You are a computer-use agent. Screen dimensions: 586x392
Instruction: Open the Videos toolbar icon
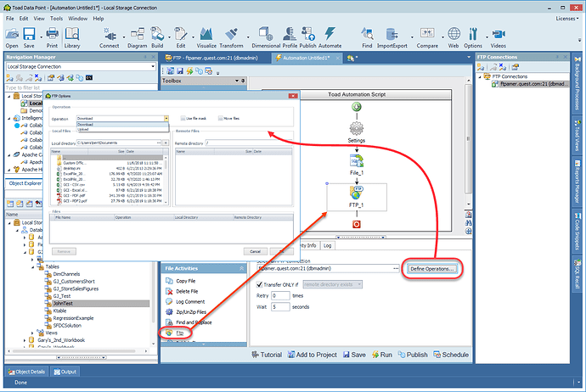499,37
